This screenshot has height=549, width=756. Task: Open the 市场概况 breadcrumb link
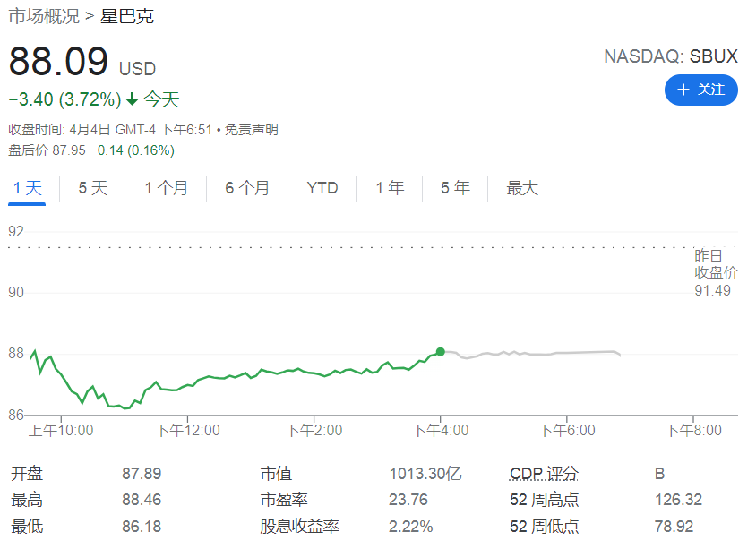(43, 16)
